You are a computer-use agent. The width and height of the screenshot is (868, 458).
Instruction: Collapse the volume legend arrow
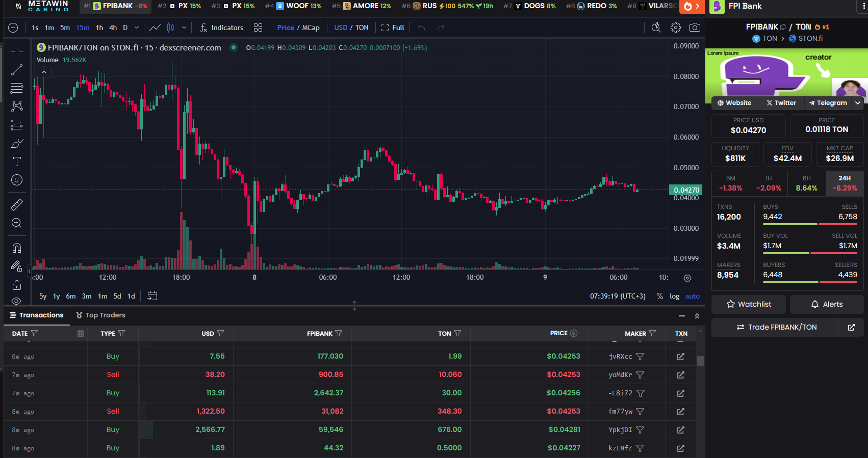click(44, 72)
